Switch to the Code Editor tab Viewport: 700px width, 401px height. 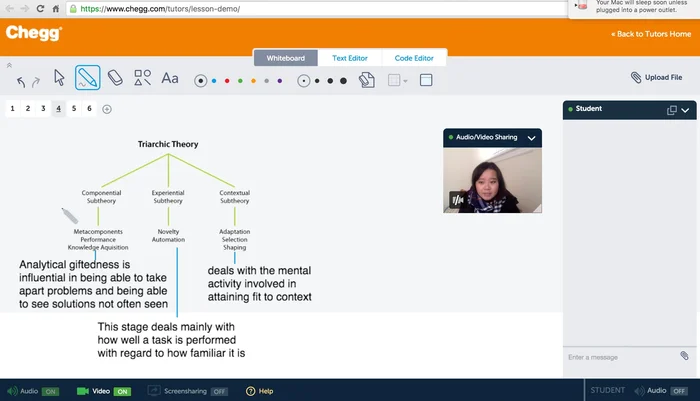pyautogui.click(x=414, y=58)
